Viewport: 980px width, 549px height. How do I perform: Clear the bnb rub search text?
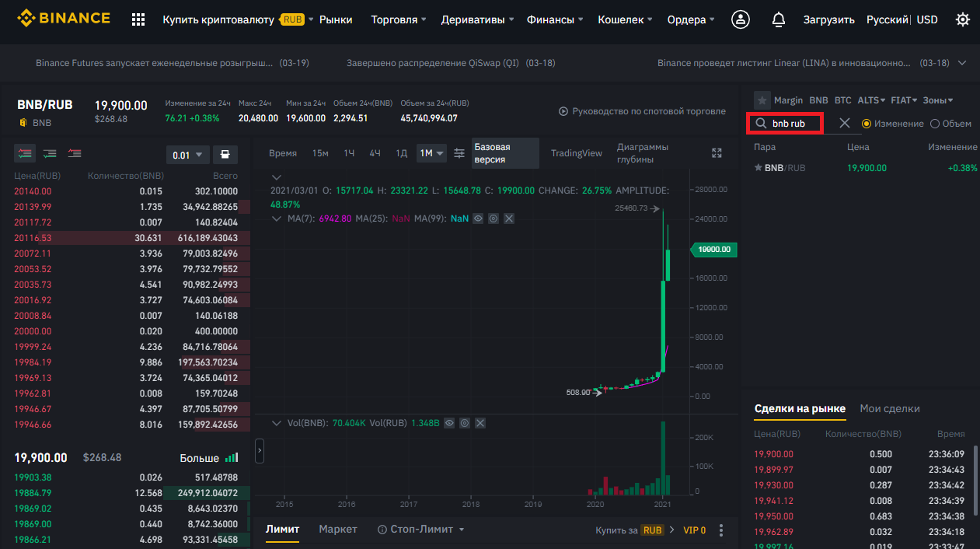[845, 124]
